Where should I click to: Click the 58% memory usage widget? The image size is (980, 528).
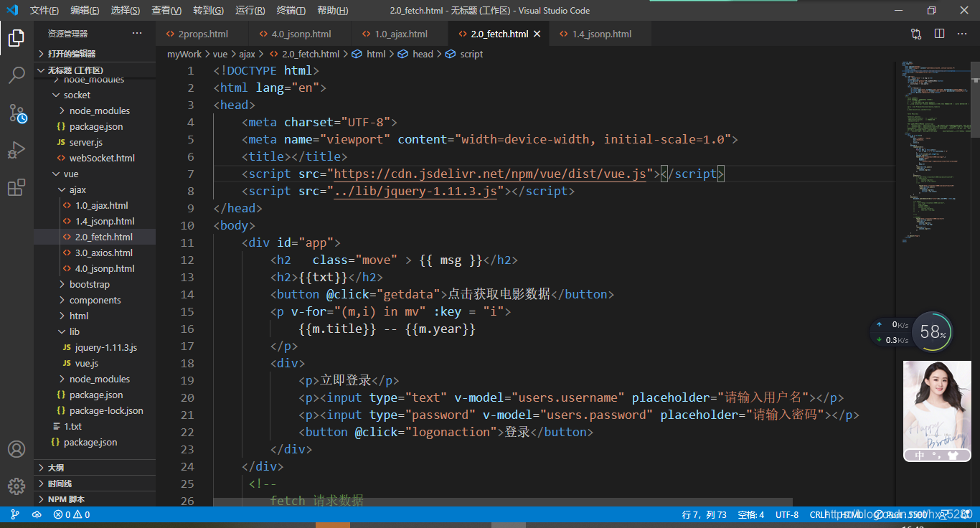click(x=933, y=331)
